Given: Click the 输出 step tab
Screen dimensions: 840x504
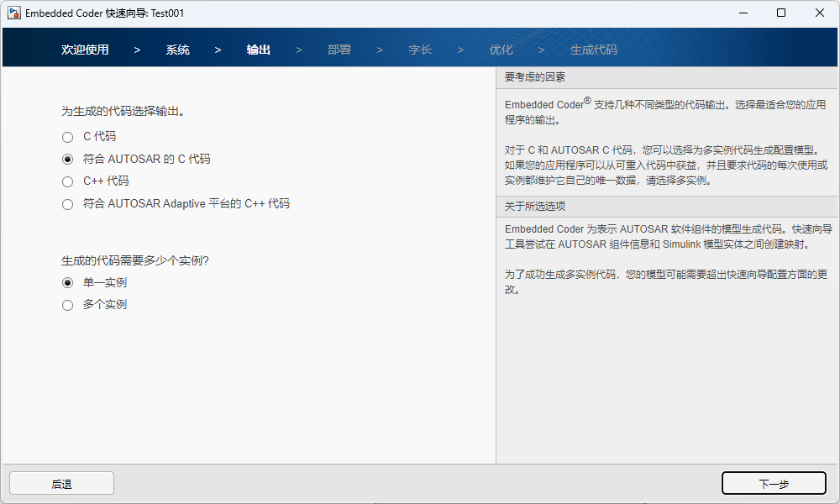Looking at the screenshot, I should click(258, 50).
